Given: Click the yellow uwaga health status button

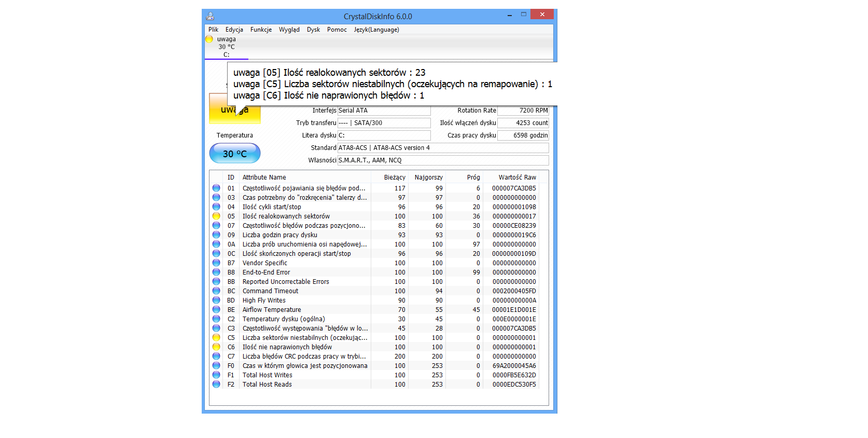Looking at the screenshot, I should 235,108.
